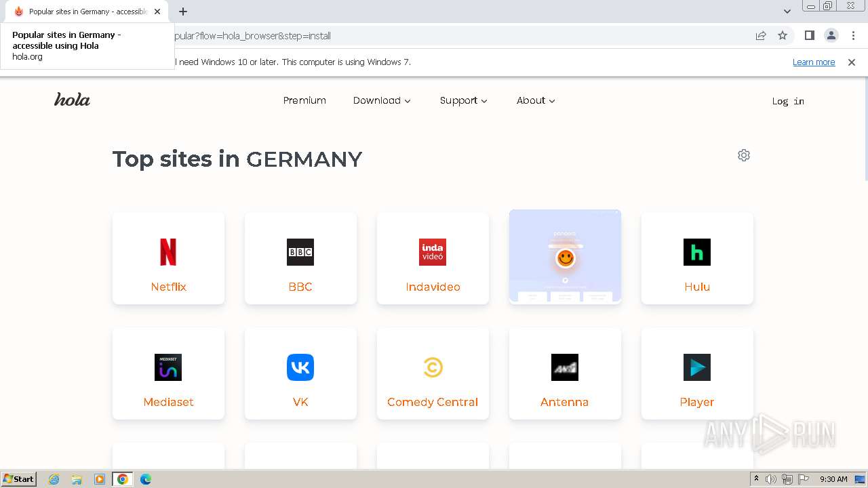This screenshot has width=868, height=488.
Task: Open Windows Explorer folder on taskbar
Action: (77, 479)
